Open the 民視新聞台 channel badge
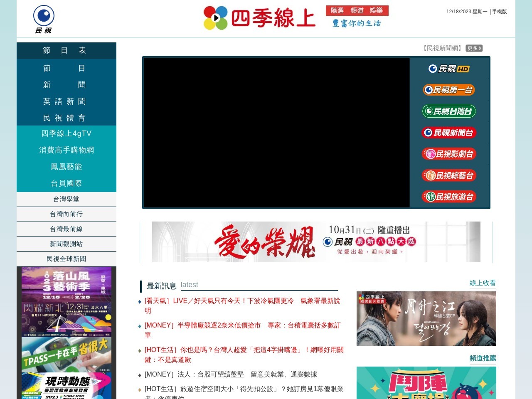The height and width of the screenshot is (399, 532). pyautogui.click(x=449, y=133)
